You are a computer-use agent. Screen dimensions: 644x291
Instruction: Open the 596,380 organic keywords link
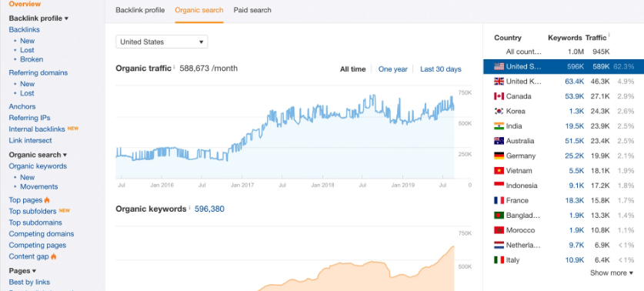coord(209,209)
